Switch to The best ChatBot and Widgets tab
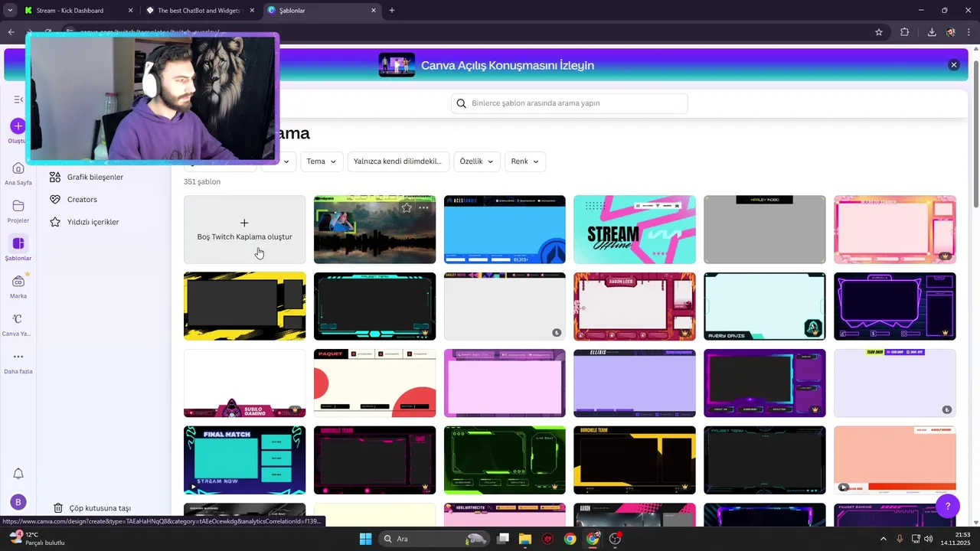Screen dimensions: 980x551 pyautogui.click(x=201, y=11)
